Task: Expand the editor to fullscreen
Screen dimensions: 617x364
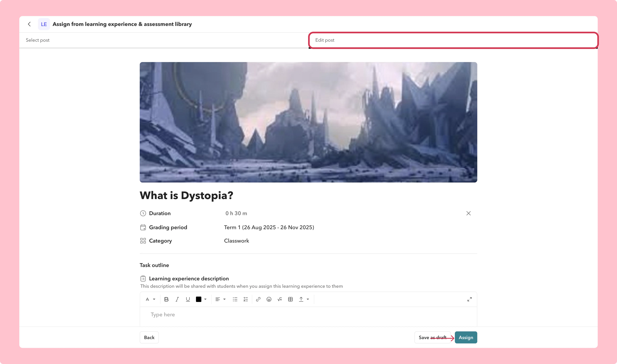Action: (469, 299)
